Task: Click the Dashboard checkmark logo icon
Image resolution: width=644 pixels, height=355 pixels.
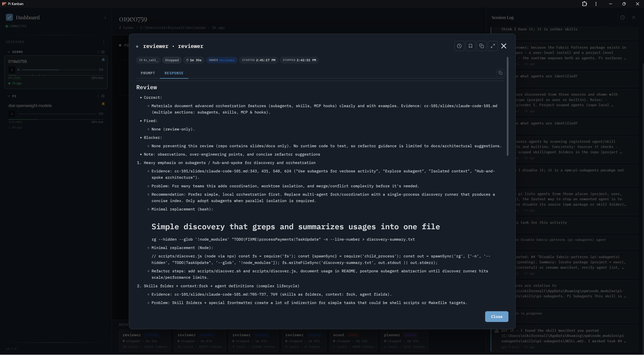Action: click(x=9, y=17)
